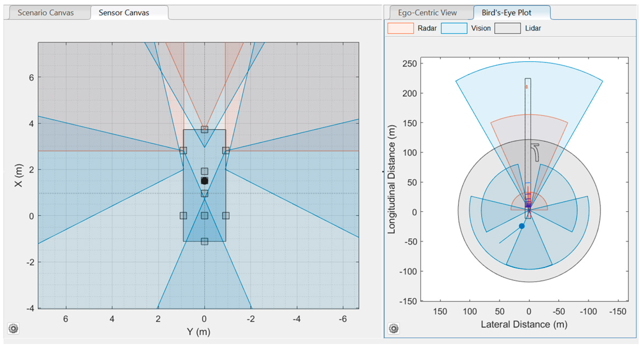Select the front bumper sensor marker

204,129
